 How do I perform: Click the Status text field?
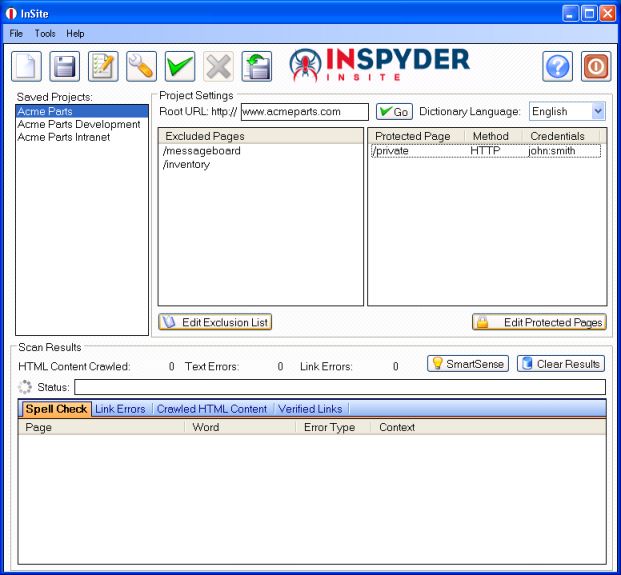coord(340,387)
